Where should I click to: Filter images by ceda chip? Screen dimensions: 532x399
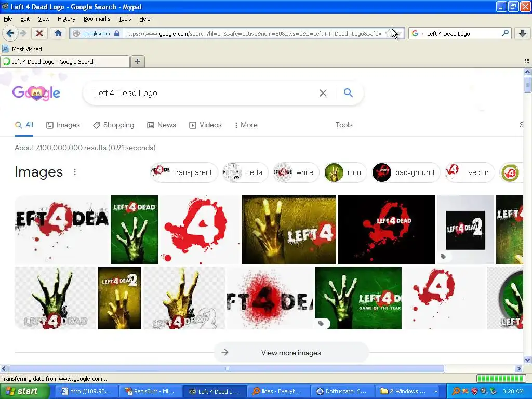coord(245,172)
